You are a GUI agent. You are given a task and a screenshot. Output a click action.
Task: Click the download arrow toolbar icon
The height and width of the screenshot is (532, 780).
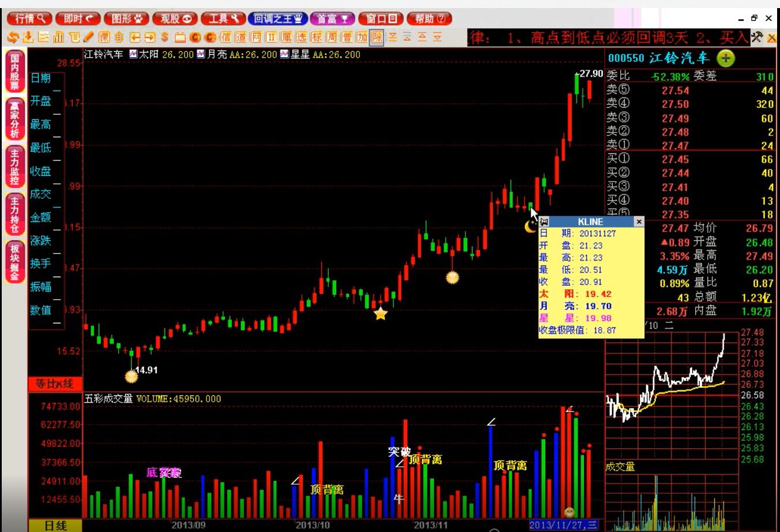coord(28,37)
